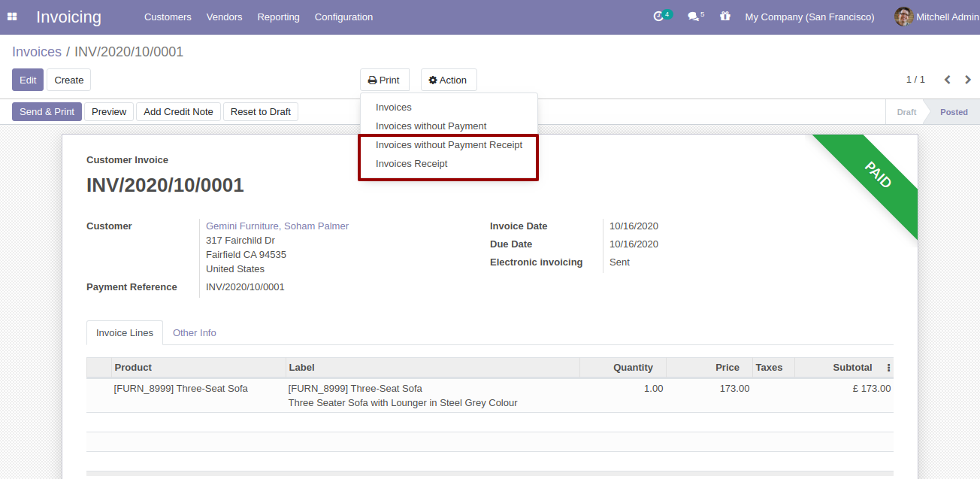Click the Posted status indicator
980x479 pixels.
953,111
